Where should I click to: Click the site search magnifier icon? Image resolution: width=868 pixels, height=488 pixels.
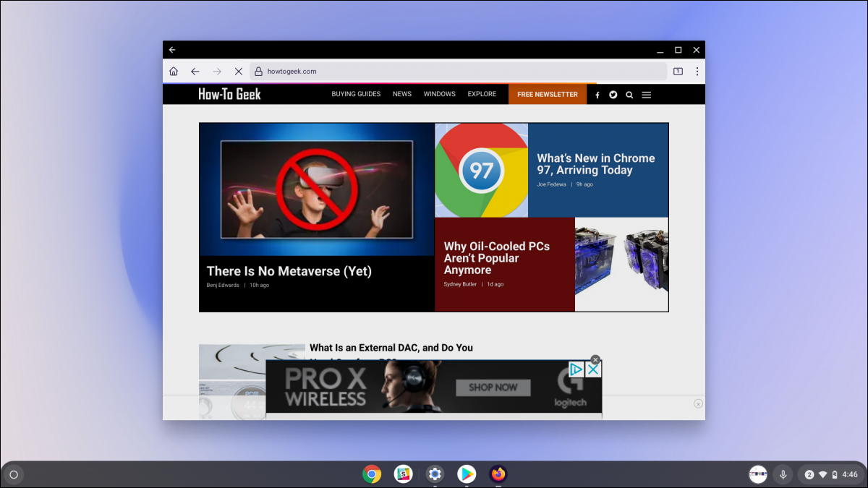[x=629, y=95]
